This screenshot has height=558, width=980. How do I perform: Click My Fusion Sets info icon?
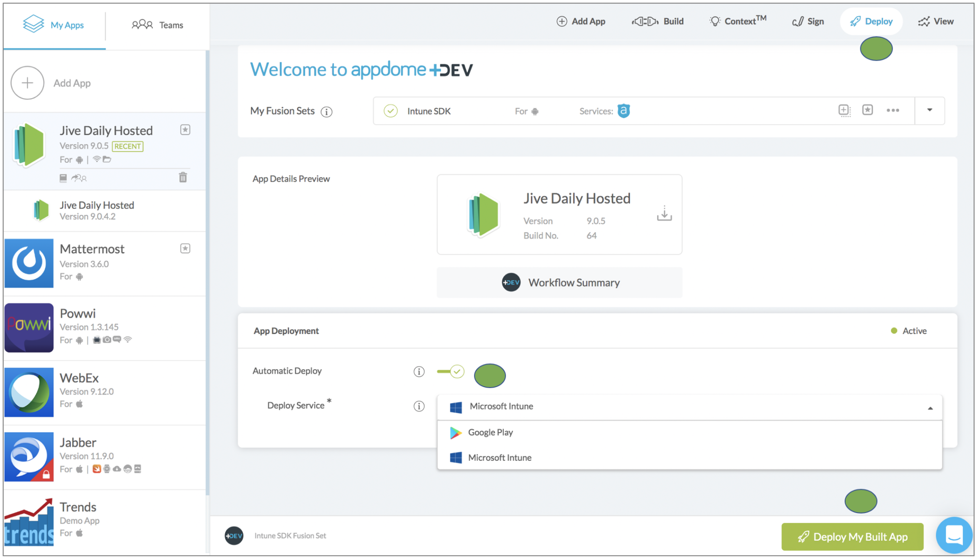coord(326,112)
